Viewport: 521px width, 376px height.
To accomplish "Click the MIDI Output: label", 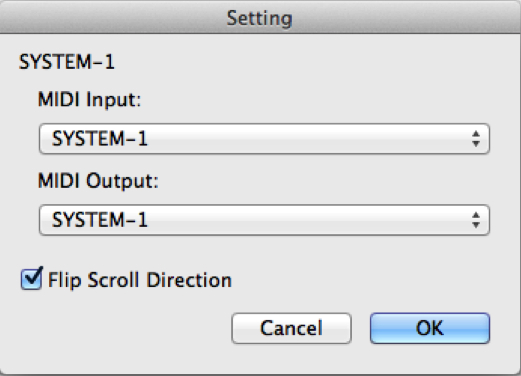I will pos(98,181).
